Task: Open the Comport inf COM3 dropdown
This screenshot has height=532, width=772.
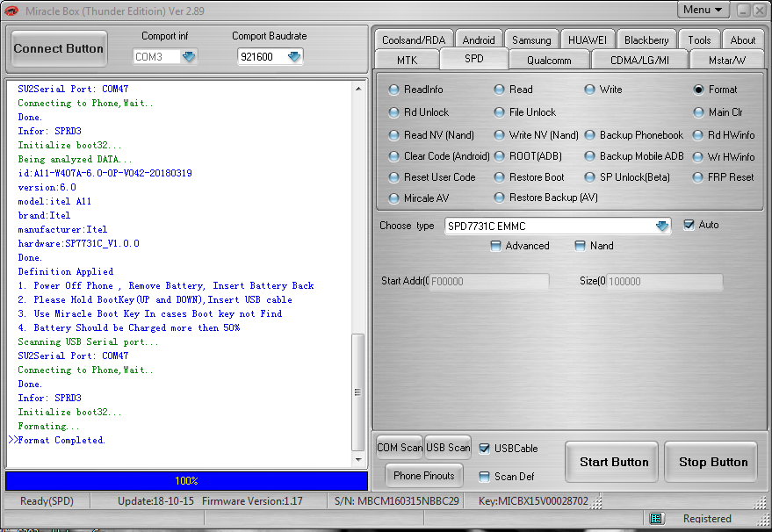Action: tap(189, 56)
